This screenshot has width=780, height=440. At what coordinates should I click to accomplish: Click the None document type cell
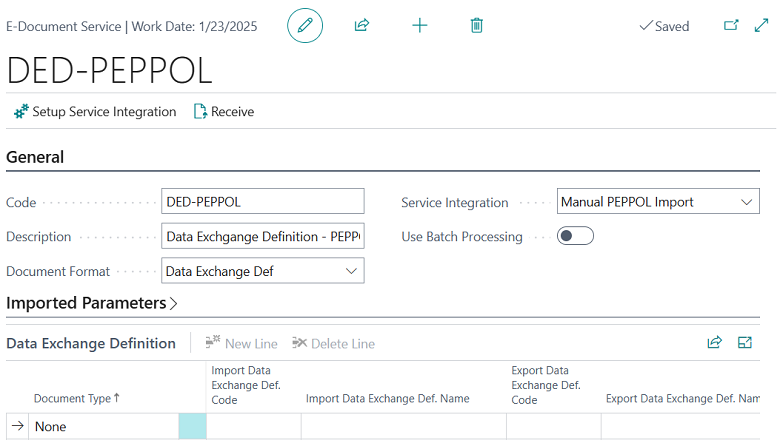click(103, 426)
